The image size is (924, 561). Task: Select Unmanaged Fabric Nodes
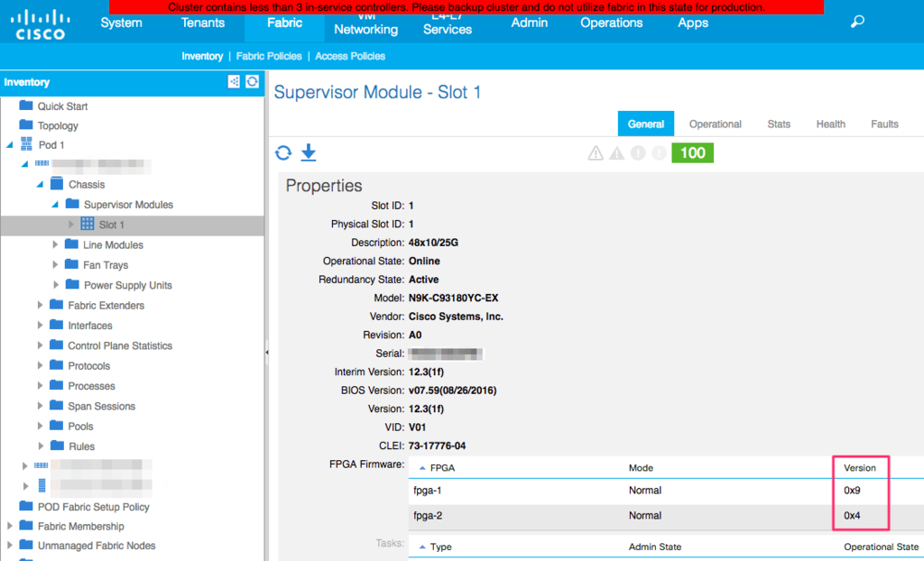coord(97,546)
